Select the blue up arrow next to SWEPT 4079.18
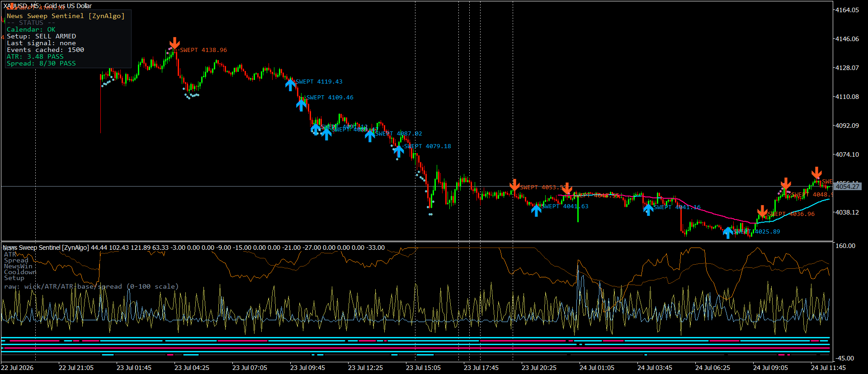The width and height of the screenshot is (868, 374). [x=398, y=152]
